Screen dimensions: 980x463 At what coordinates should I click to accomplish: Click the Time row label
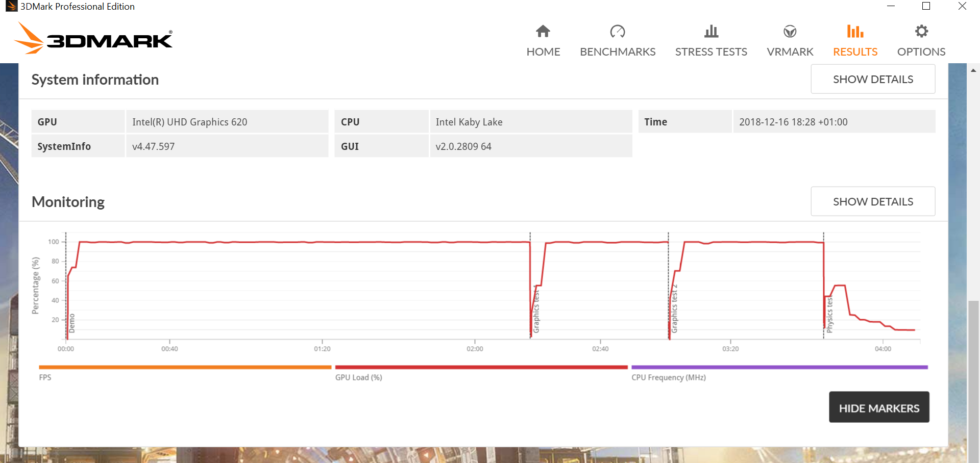coord(655,122)
